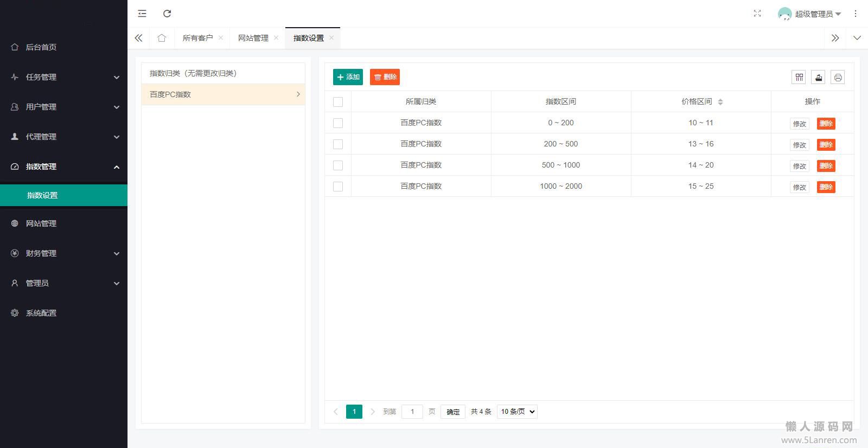Toggle fullscreen mode icon
This screenshot has height=448, width=868.
757,14
